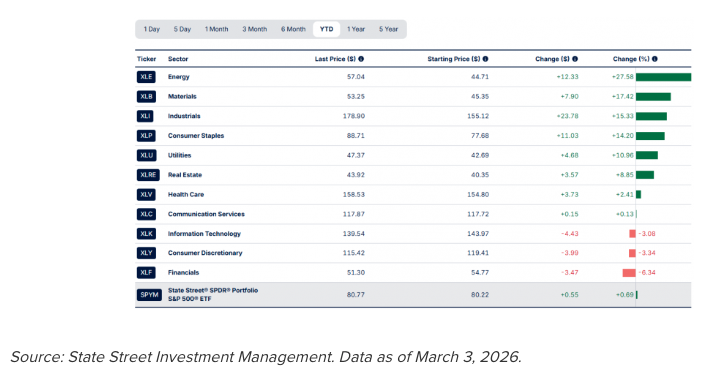
Task: Click the Financials red percent bar
Action: [x=629, y=272]
